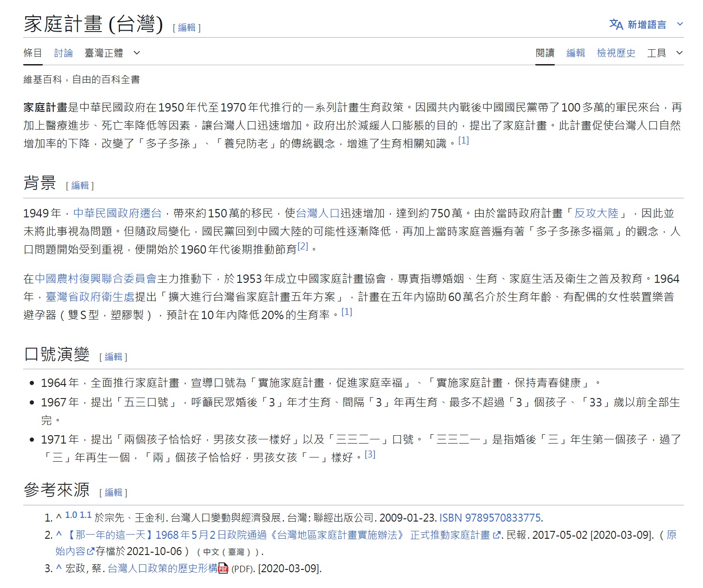Click the PDF icon in reference 3
703x588 pixels.
click(223, 568)
